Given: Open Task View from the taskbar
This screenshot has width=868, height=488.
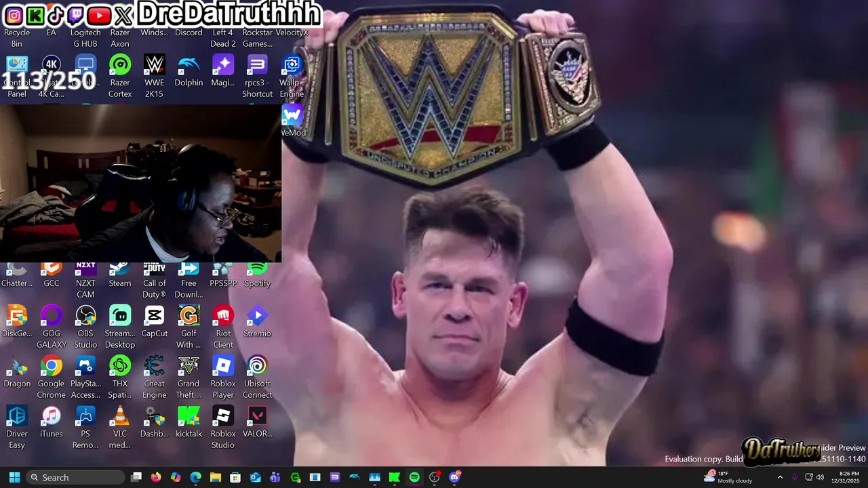Looking at the screenshot, I should [x=136, y=477].
